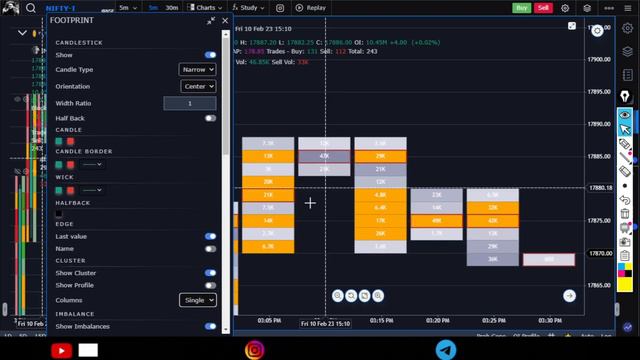Open top toolbar settings gear
Screen dimensions: 640x360
(x=565, y=8)
